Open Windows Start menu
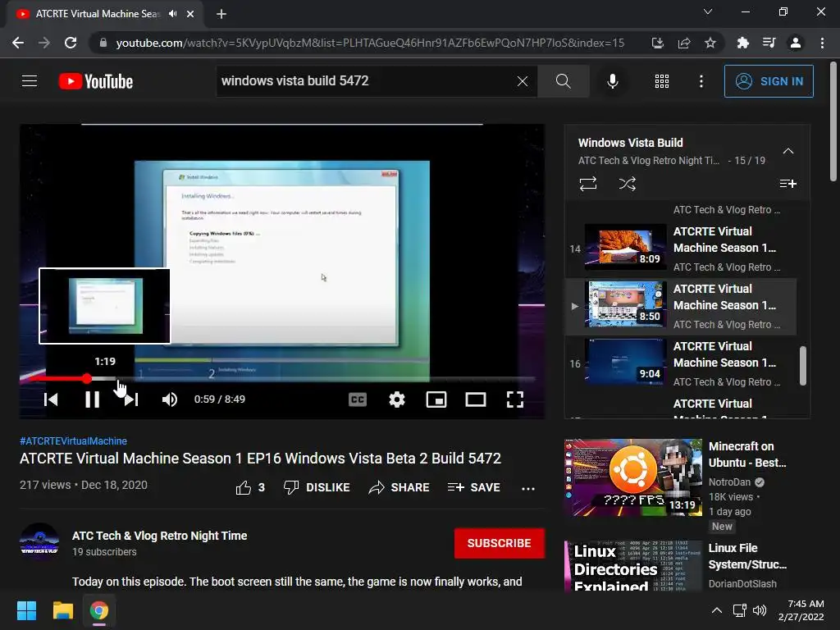840x630 pixels. [26, 610]
